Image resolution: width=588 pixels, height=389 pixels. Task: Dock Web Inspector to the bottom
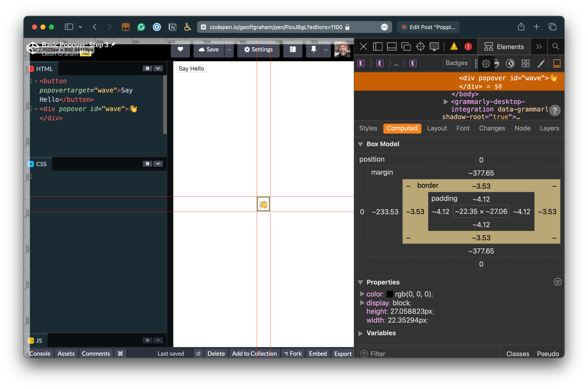(x=392, y=46)
